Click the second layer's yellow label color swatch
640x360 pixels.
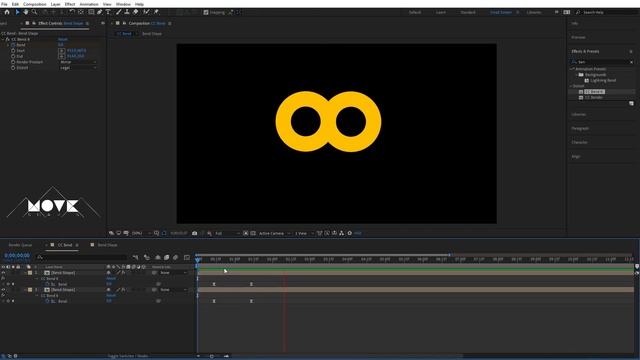30,289
